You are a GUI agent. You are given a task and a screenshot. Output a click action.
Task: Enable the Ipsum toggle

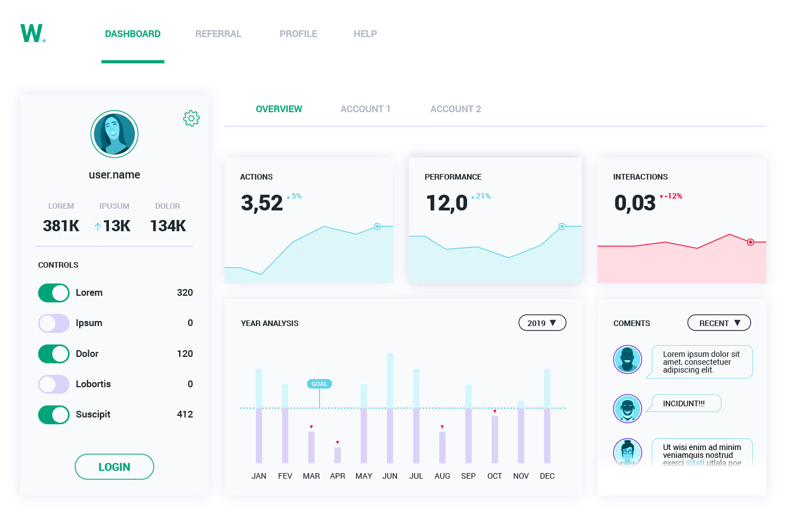[x=54, y=323]
